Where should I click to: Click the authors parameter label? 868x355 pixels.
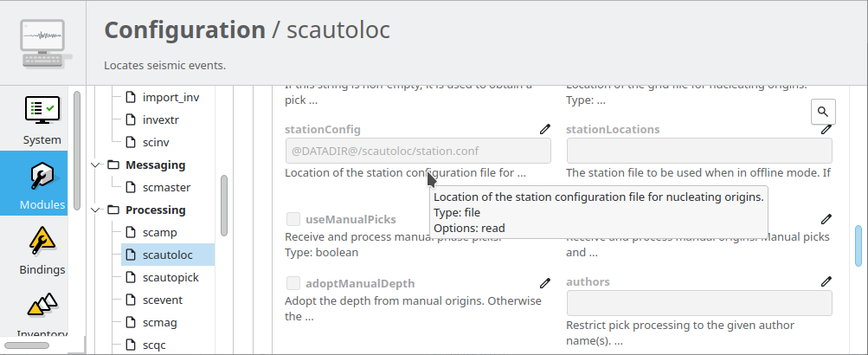[x=588, y=282]
